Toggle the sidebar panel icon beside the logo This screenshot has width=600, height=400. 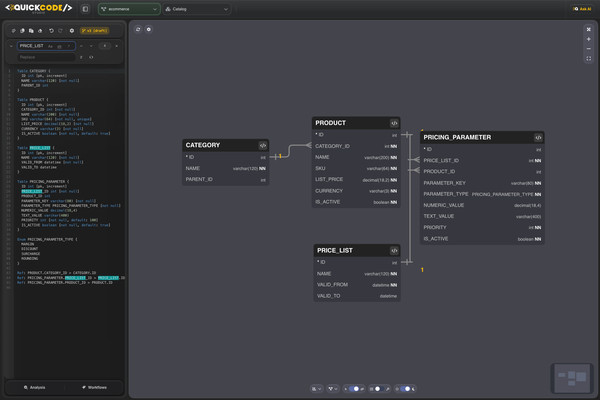tap(85, 9)
